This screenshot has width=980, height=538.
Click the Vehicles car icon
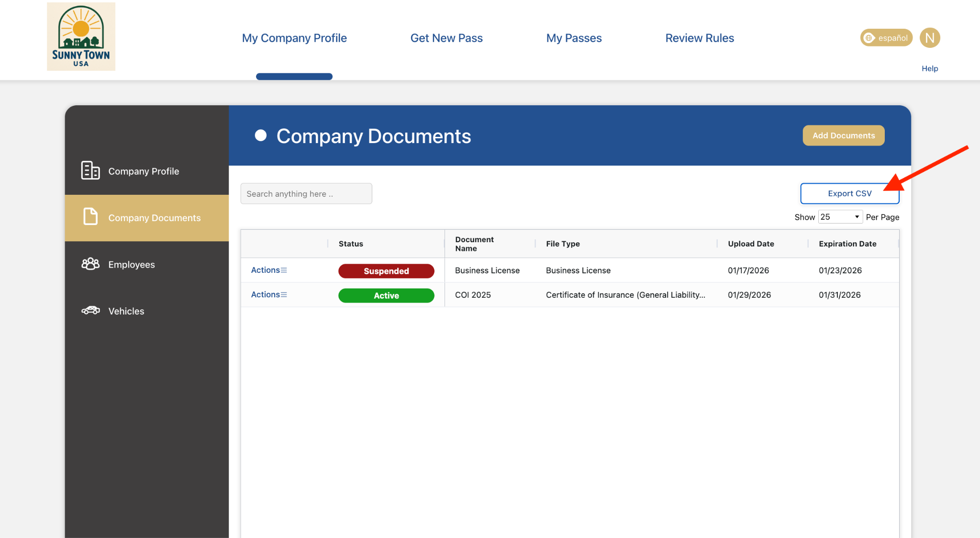coord(90,311)
